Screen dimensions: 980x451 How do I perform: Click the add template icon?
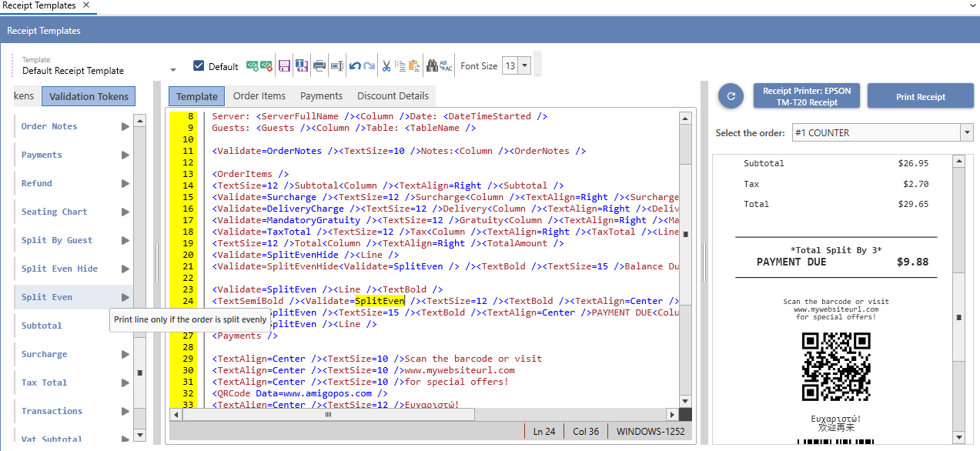[x=253, y=66]
